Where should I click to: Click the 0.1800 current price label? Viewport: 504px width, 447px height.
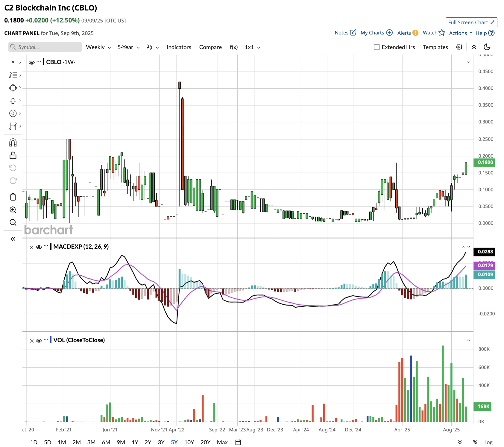pos(485,162)
